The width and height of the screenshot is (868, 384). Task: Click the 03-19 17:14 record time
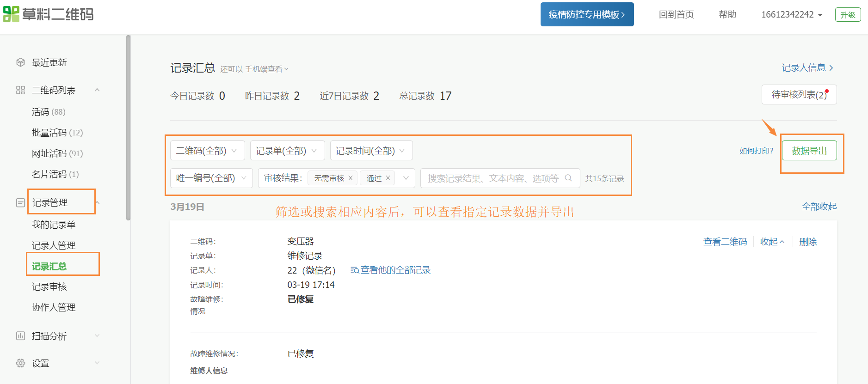[311, 285]
